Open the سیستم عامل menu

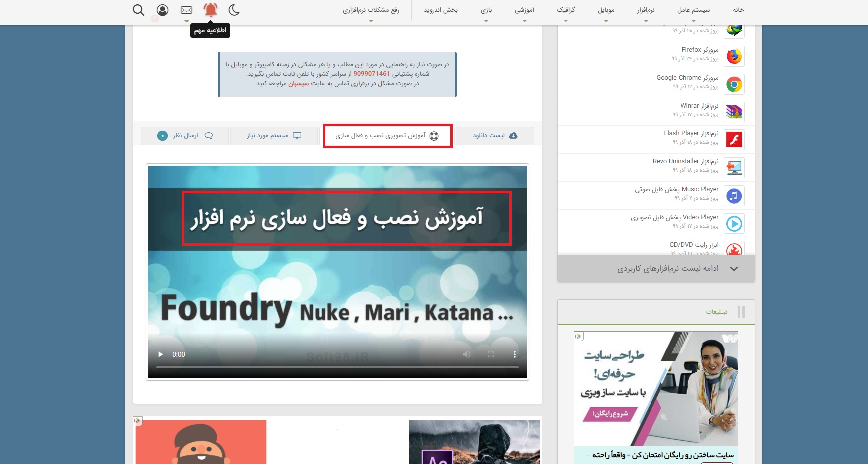(x=693, y=10)
